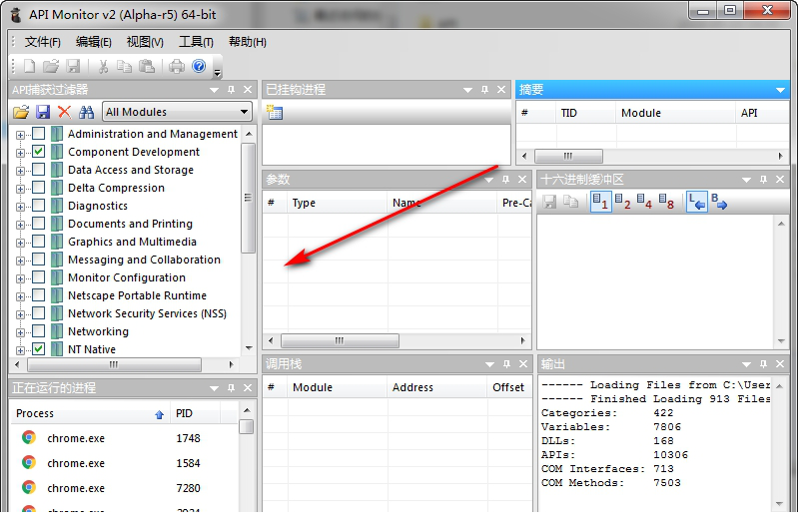Image resolution: width=798 pixels, height=532 pixels.
Task: Check Documents and Printing checkbox
Action: point(39,224)
